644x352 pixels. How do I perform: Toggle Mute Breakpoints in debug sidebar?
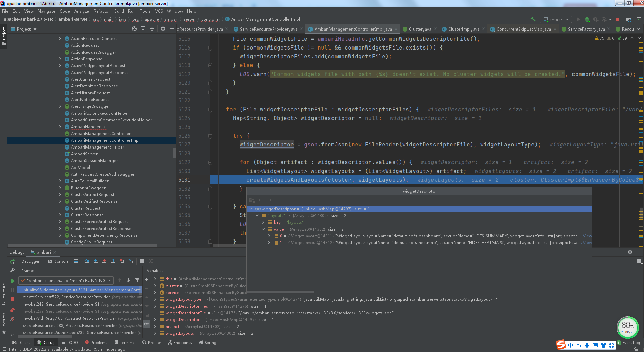click(x=12, y=319)
